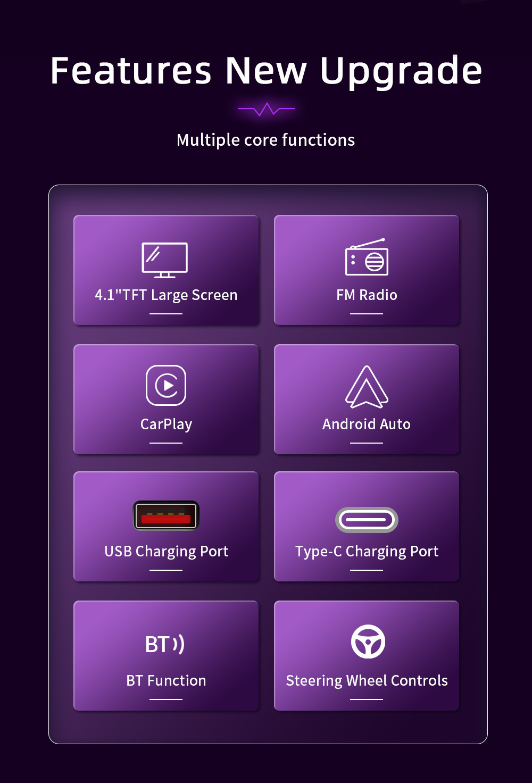532x783 pixels.
Task: Click the monitor screen icon
Action: [165, 260]
